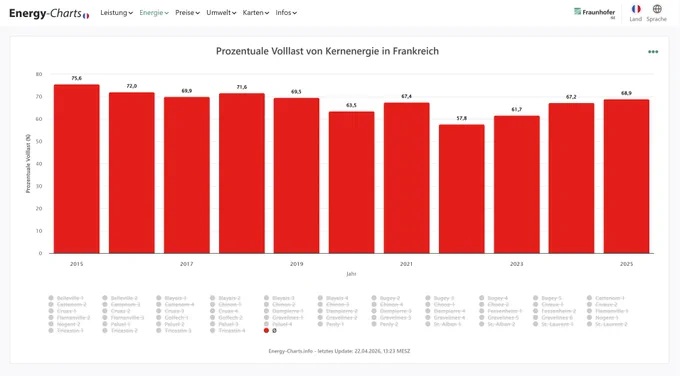
Task: Click the 2015 bar labeled 75,6
Action: point(76,169)
